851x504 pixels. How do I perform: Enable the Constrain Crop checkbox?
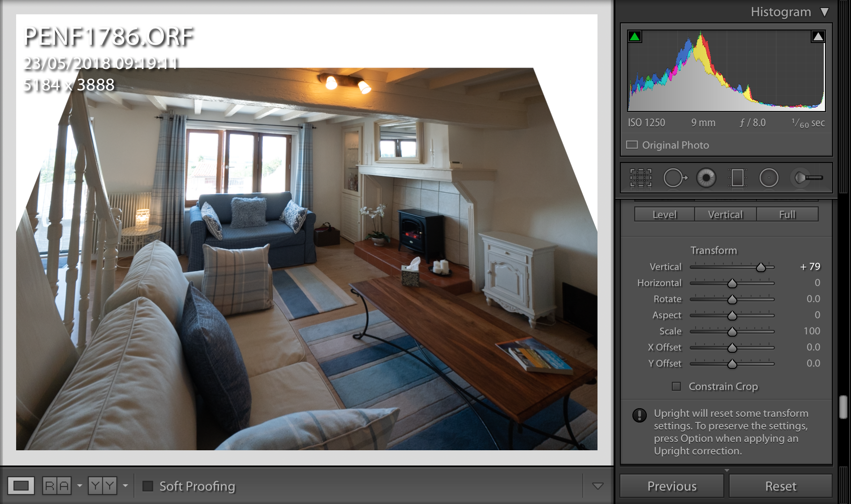pyautogui.click(x=676, y=386)
